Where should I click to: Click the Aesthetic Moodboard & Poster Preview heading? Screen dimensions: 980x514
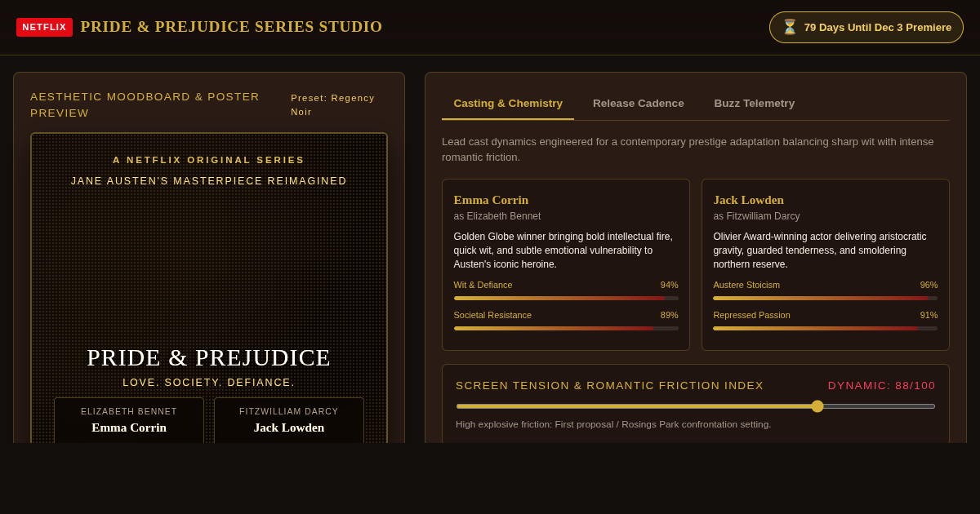(x=145, y=104)
